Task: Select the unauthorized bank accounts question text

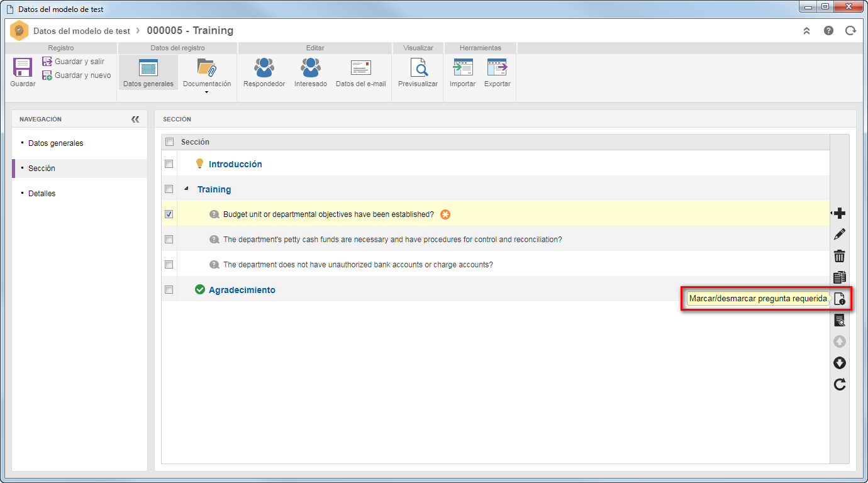Action: pyautogui.click(x=358, y=265)
